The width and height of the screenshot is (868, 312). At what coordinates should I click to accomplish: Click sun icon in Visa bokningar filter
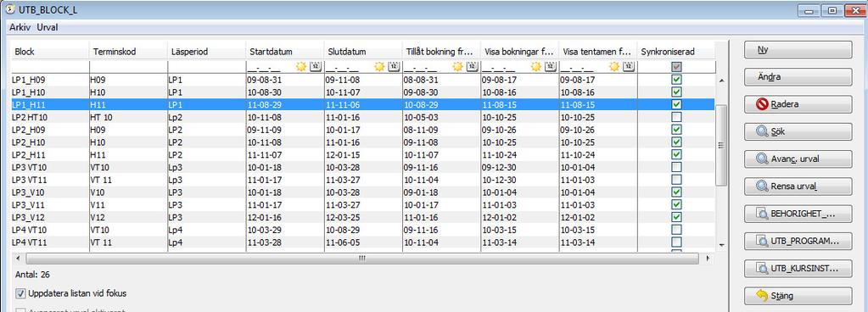[536, 67]
